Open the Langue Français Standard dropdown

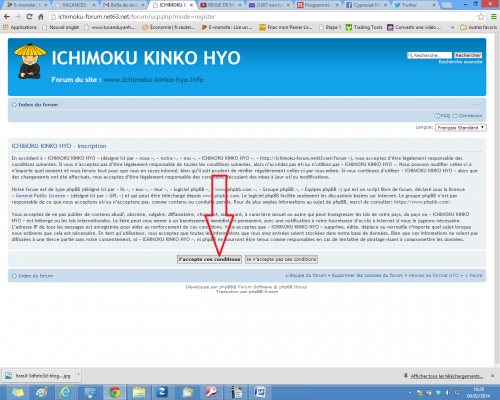click(x=461, y=128)
